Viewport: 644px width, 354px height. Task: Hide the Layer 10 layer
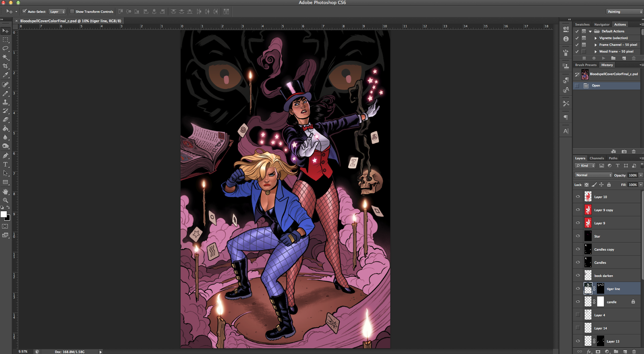coord(578,197)
